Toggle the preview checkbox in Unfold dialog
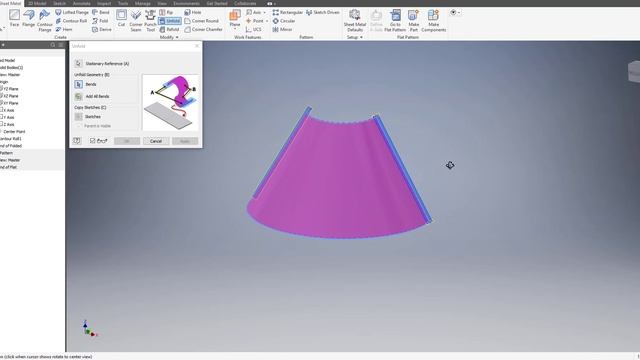 93,141
